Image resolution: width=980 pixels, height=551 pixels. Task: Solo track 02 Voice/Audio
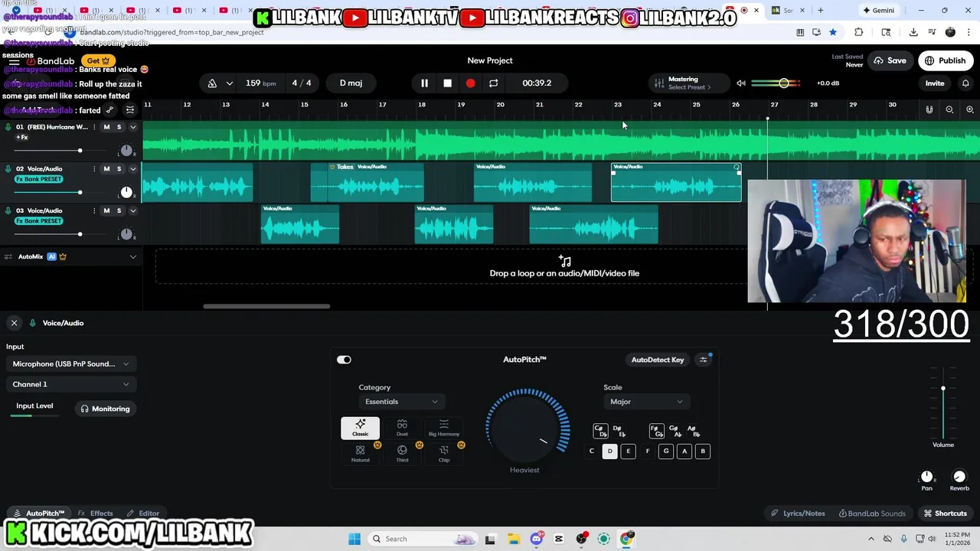click(119, 169)
